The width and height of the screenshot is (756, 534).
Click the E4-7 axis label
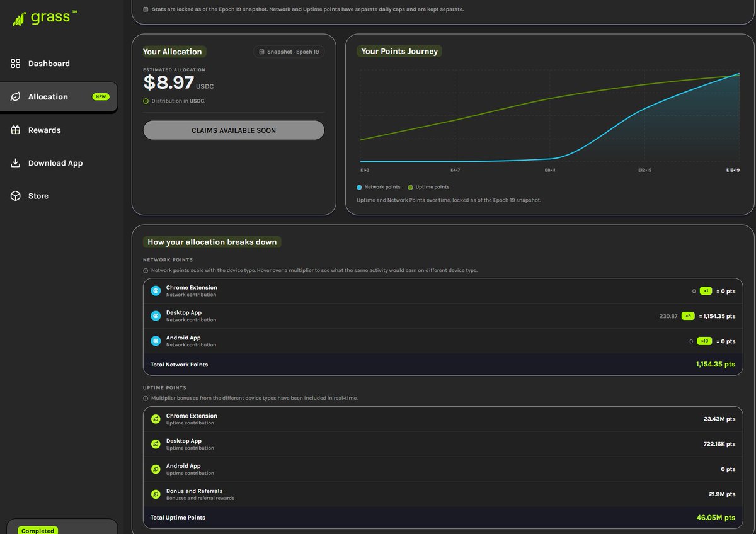pyautogui.click(x=455, y=171)
